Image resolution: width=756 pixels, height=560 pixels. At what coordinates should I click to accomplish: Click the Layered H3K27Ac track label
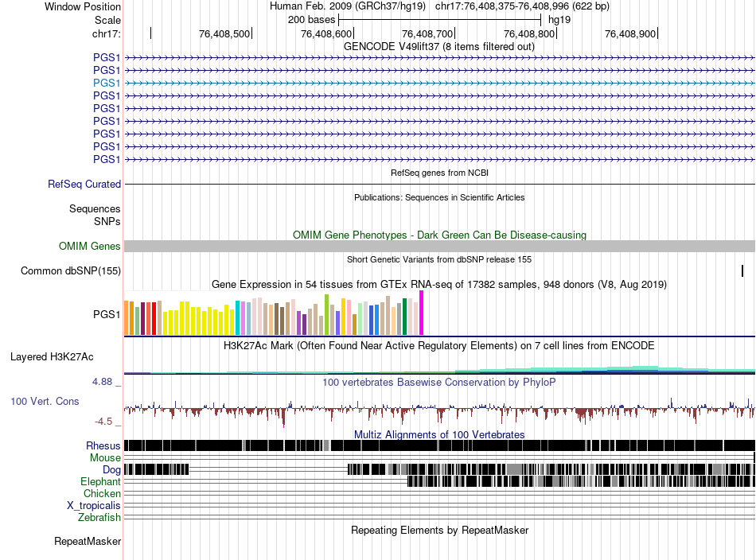(52, 357)
